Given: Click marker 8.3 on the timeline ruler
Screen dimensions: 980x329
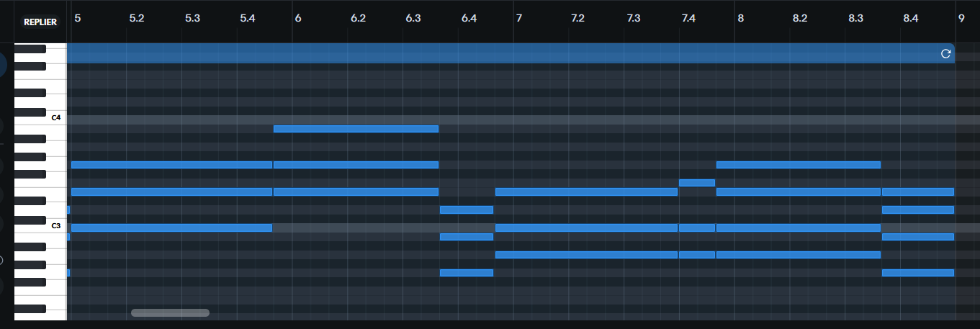Looking at the screenshot, I should (x=855, y=18).
